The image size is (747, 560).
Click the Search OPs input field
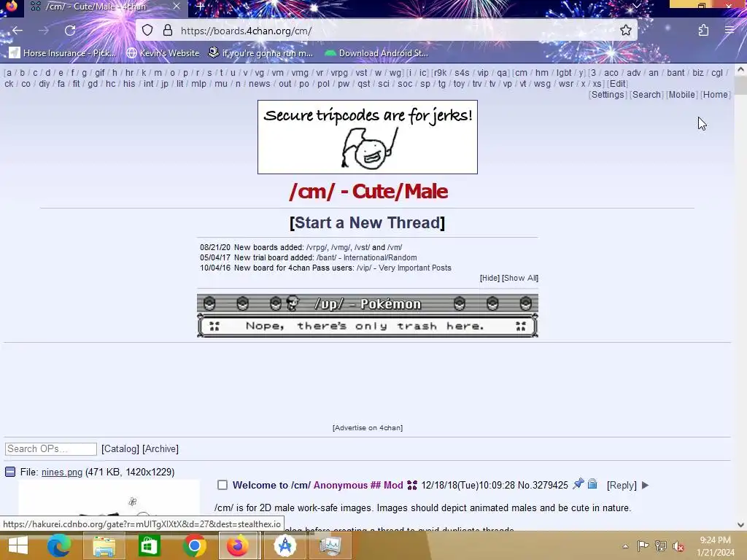coord(51,448)
